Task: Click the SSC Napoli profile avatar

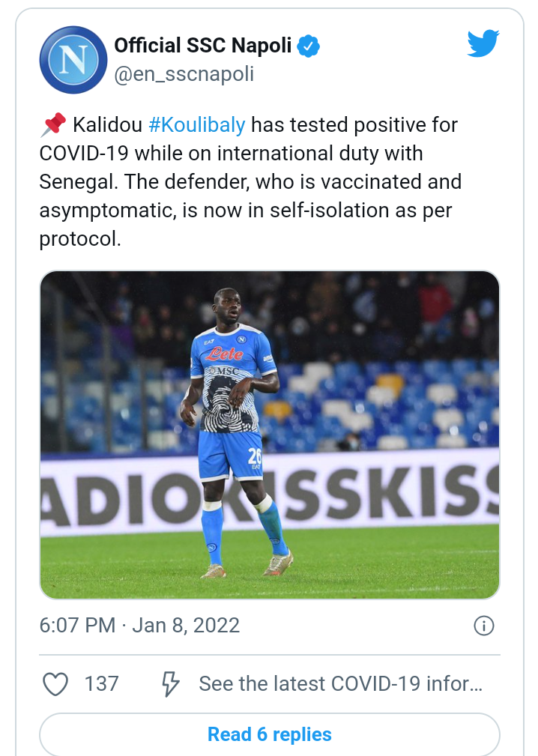Action: click(73, 60)
